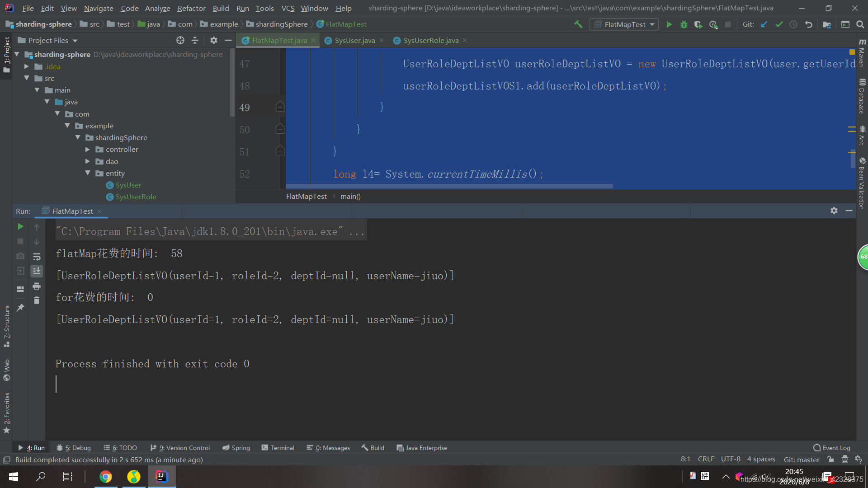Toggle pin tab in Run panel
868x488 pixels.
tap(20, 308)
